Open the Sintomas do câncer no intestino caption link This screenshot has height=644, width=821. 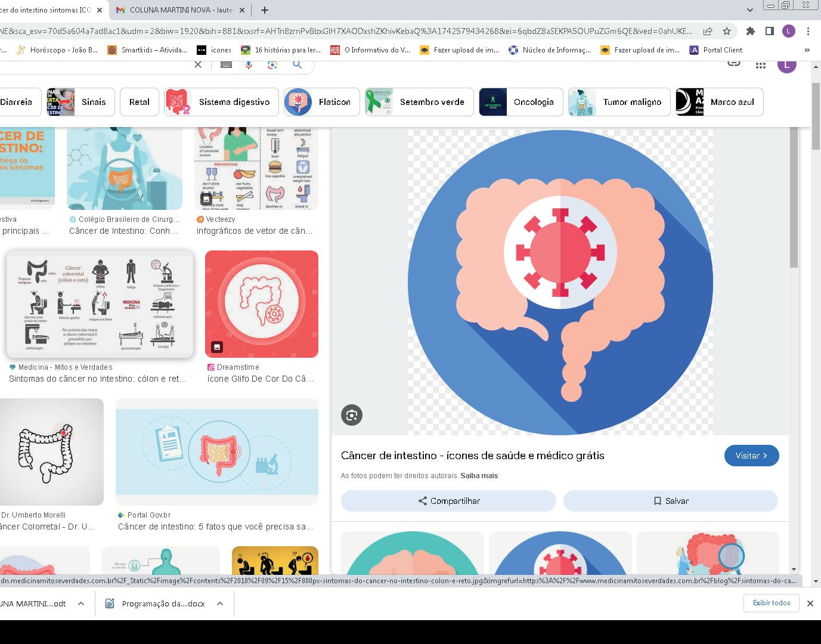pyautogui.click(x=98, y=379)
